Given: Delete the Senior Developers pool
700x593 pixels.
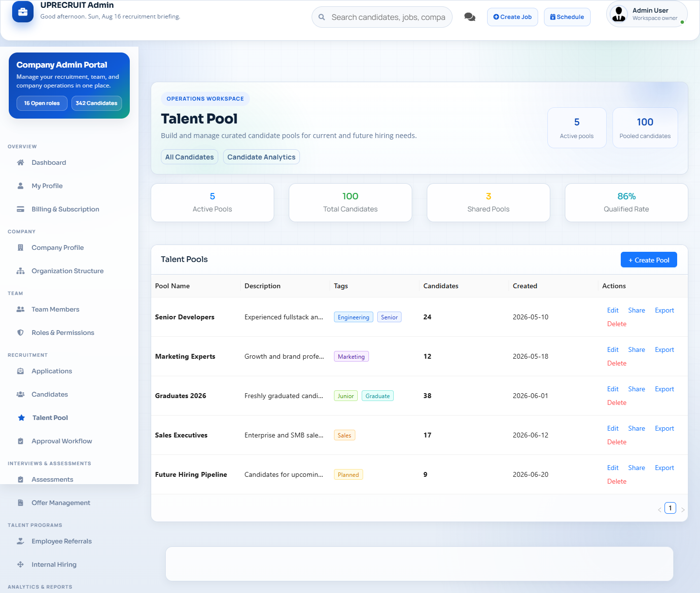Looking at the screenshot, I should coord(616,324).
